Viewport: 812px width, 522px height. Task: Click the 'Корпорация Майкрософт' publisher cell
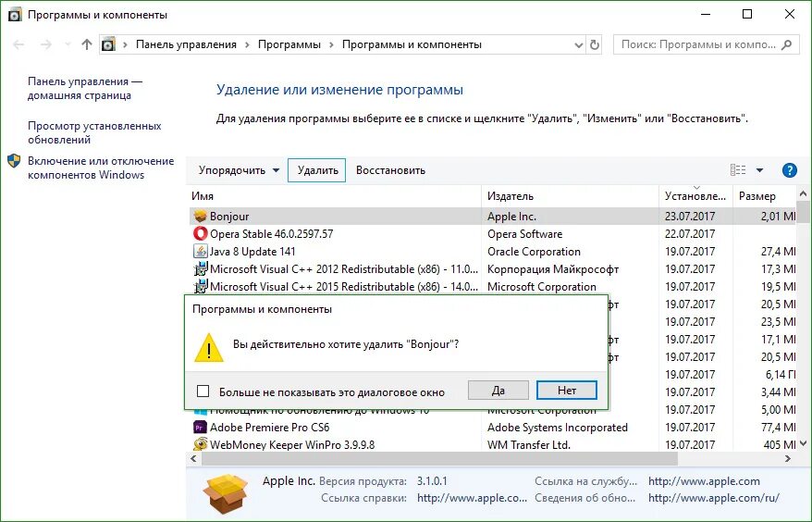553,269
